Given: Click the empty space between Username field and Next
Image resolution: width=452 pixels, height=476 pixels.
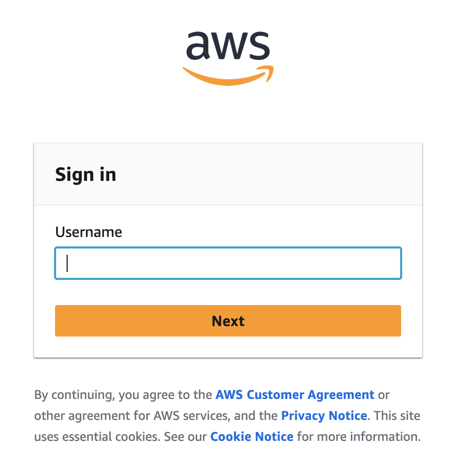Looking at the screenshot, I should 228,292.
